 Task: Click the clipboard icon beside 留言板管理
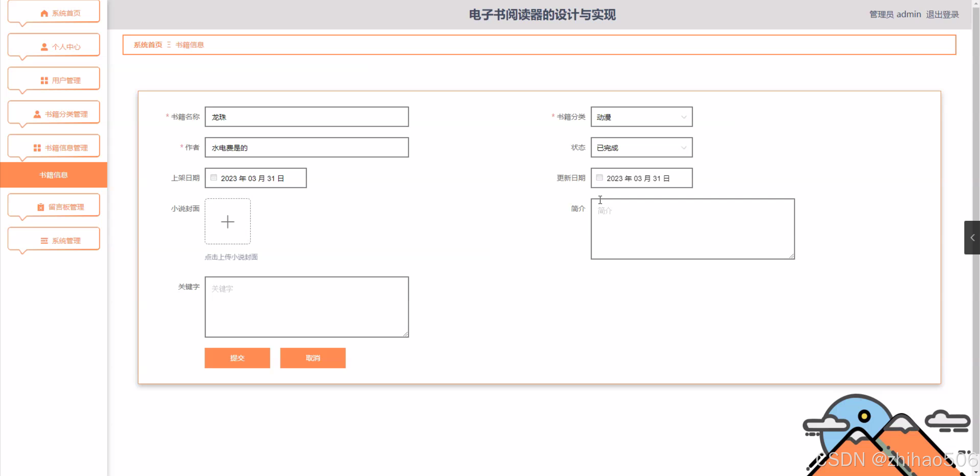click(x=41, y=207)
